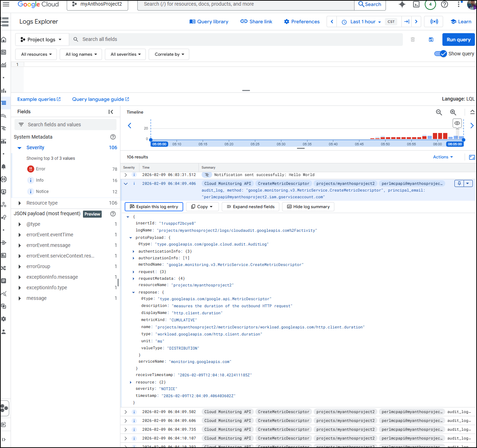
Task: Open the Query language guide link
Action: 100,99
